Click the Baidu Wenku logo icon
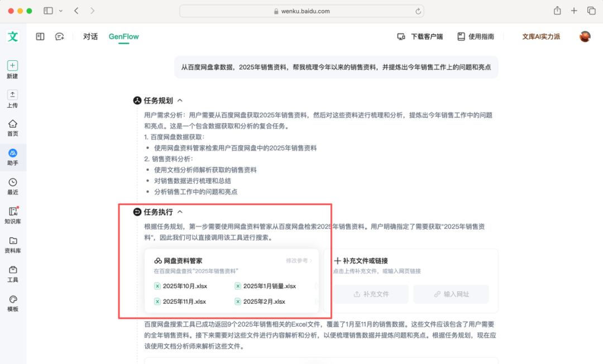603x364 pixels. click(x=13, y=36)
